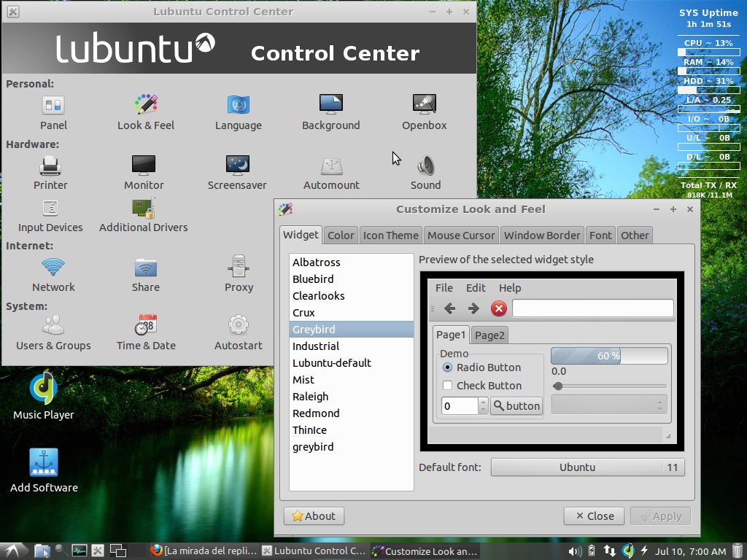Switch to Firefox task in taskbar
The image size is (747, 560).
tap(204, 551)
